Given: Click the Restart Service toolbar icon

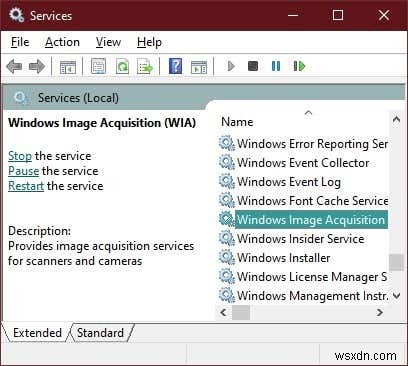Looking at the screenshot, I should tap(299, 66).
